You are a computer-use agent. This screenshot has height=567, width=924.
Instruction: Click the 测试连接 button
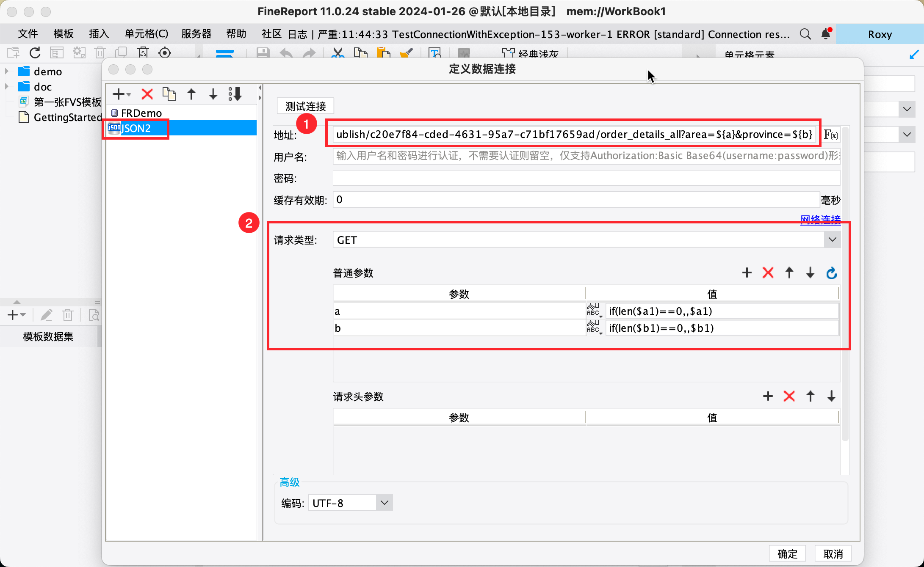click(x=305, y=106)
